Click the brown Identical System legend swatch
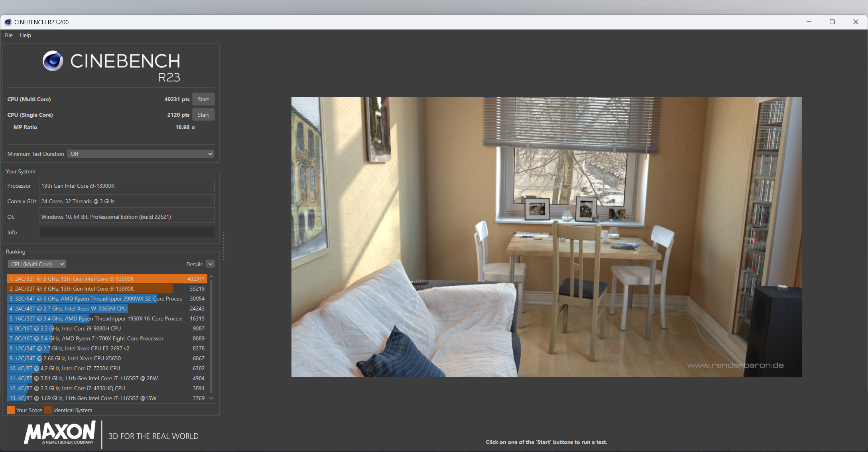Screen dimensions: 868x452 (48, 410)
